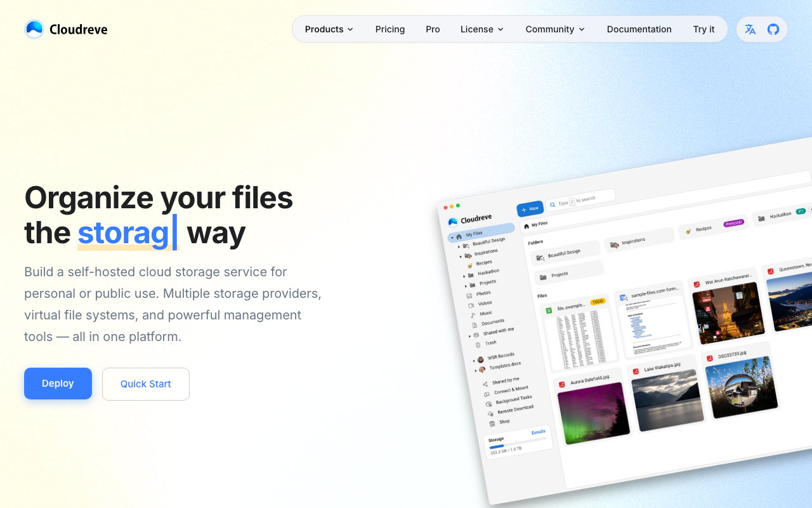
Task: Open the file_example spreadsheet thumbnail
Action: 581,340
